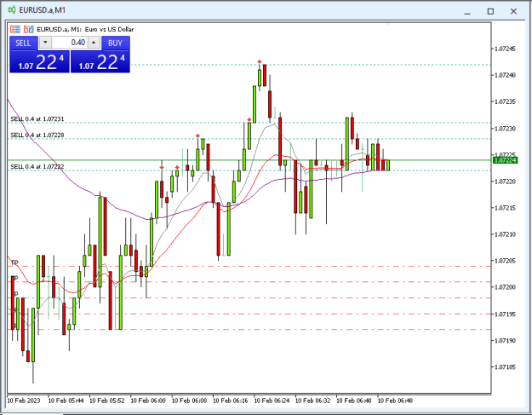532x415 pixels.
Task: Select the SELL 0.4 at 1.07228 order label
Action: point(37,135)
